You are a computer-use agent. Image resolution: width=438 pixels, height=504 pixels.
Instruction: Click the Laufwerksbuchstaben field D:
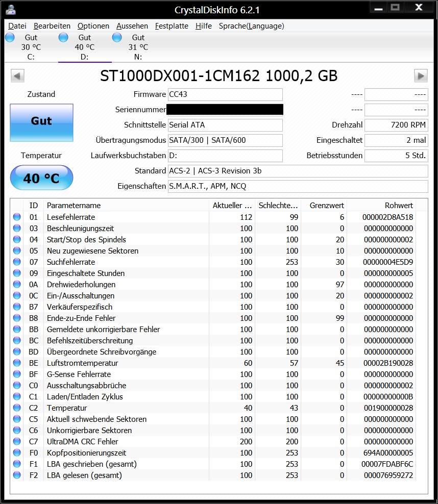point(225,156)
